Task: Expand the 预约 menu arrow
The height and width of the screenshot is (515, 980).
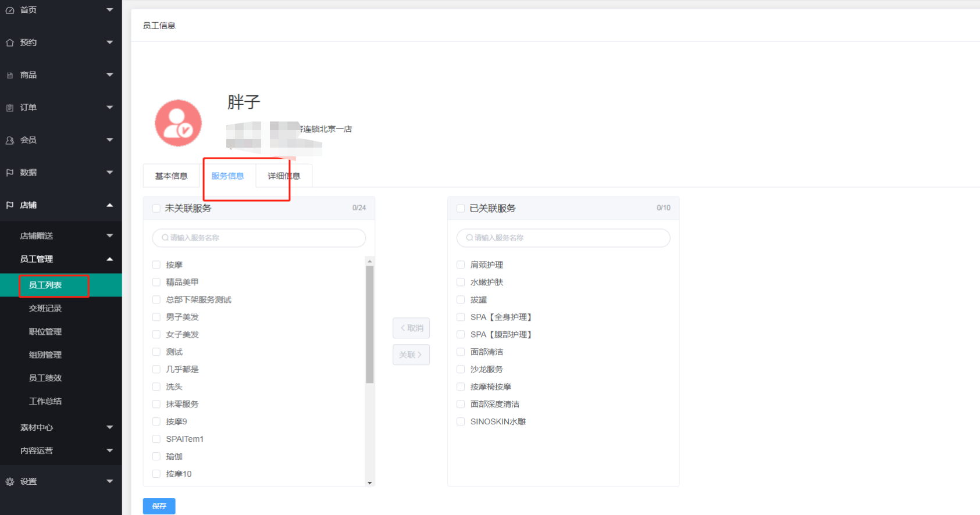Action: [x=110, y=42]
